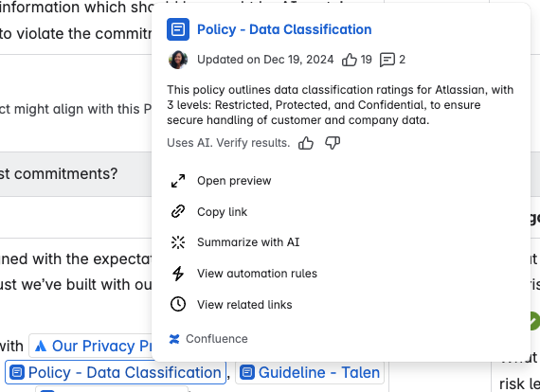Open the Our Privacy smart link

91,346
